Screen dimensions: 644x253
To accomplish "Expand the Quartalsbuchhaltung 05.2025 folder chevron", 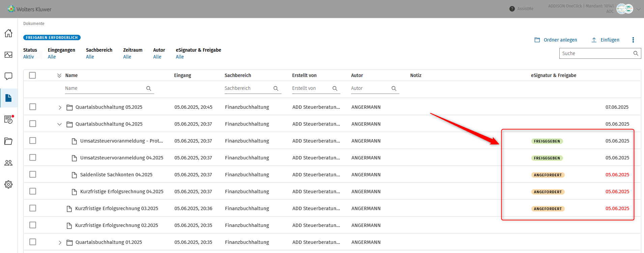I will click(x=60, y=107).
